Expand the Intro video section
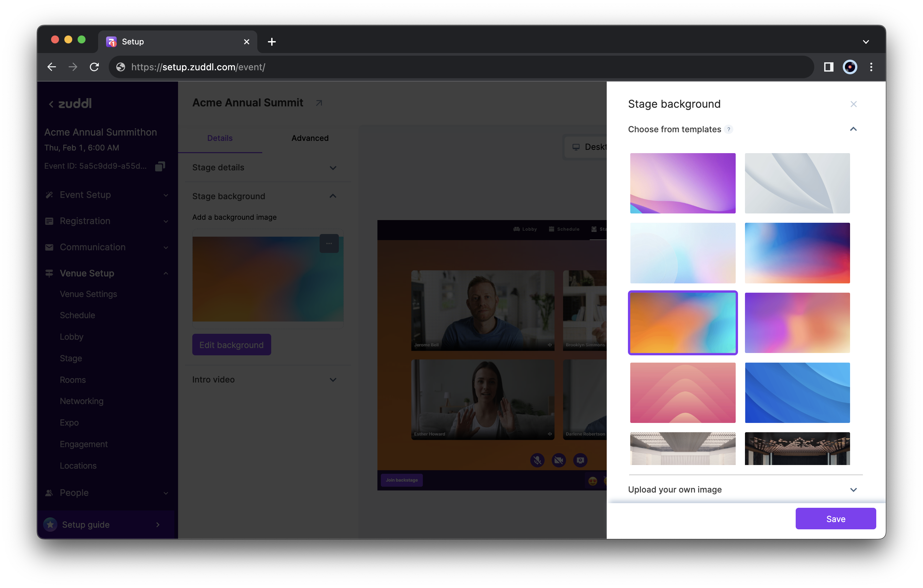 point(333,380)
